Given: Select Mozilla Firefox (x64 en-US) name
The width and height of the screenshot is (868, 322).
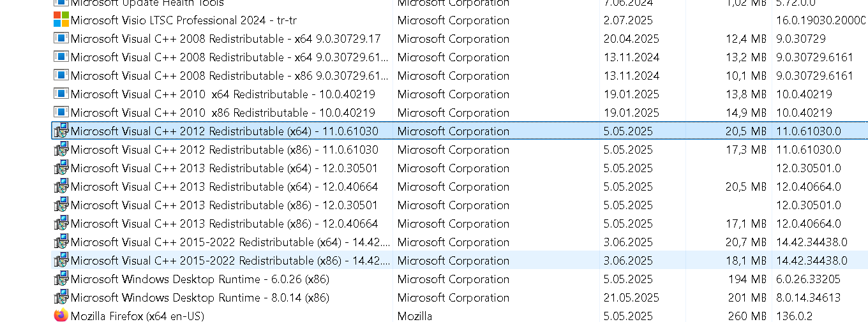Looking at the screenshot, I should click(137, 316).
